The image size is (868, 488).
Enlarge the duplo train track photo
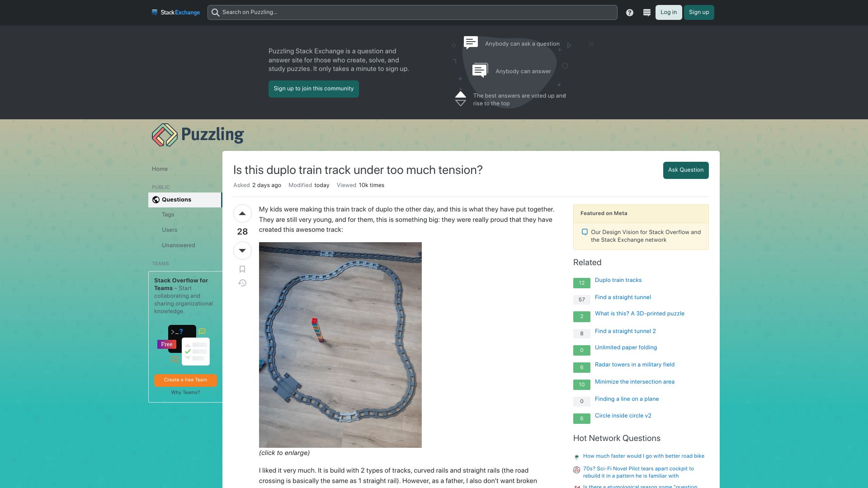(x=340, y=345)
